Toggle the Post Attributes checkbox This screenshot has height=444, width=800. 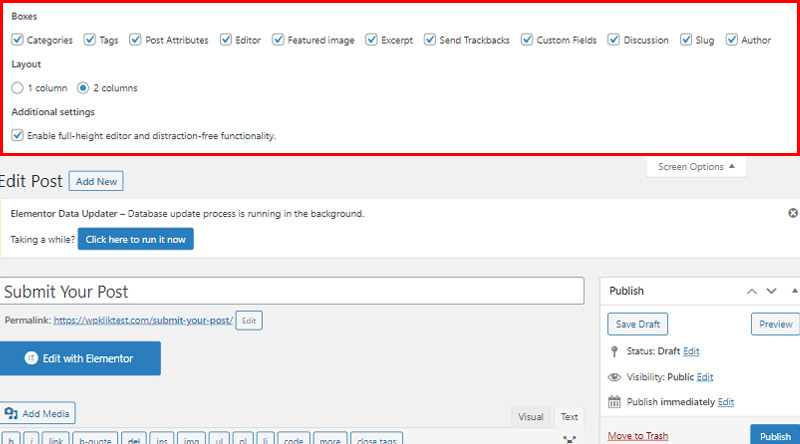tap(135, 40)
